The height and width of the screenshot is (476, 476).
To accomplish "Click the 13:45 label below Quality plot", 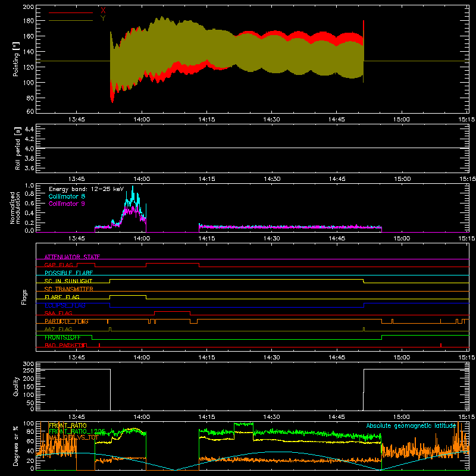I will (x=77, y=417).
